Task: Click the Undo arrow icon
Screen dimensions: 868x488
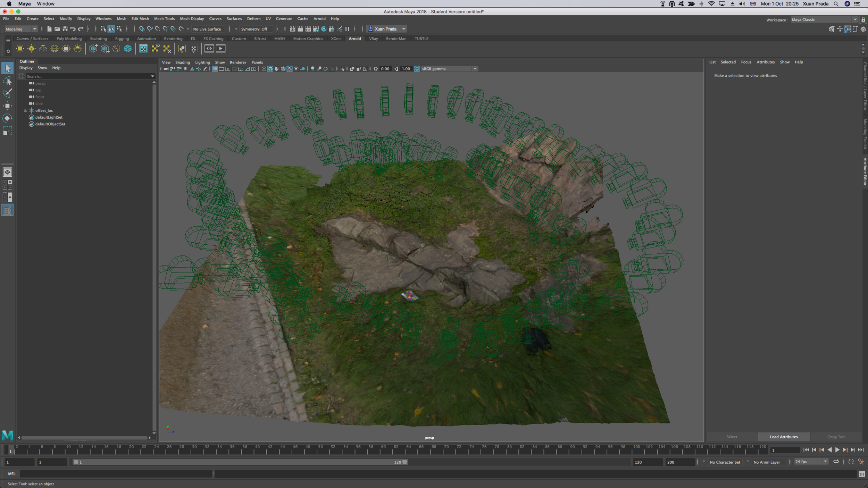Action: pyautogui.click(x=73, y=29)
